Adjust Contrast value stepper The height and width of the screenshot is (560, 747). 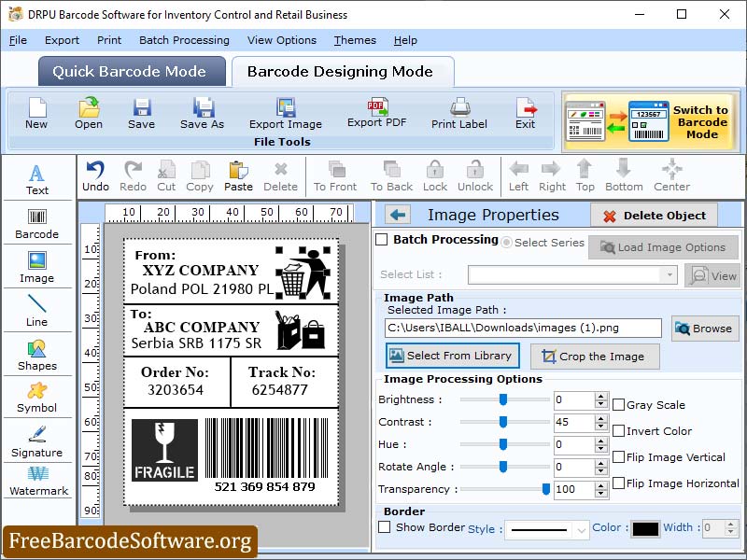(601, 422)
